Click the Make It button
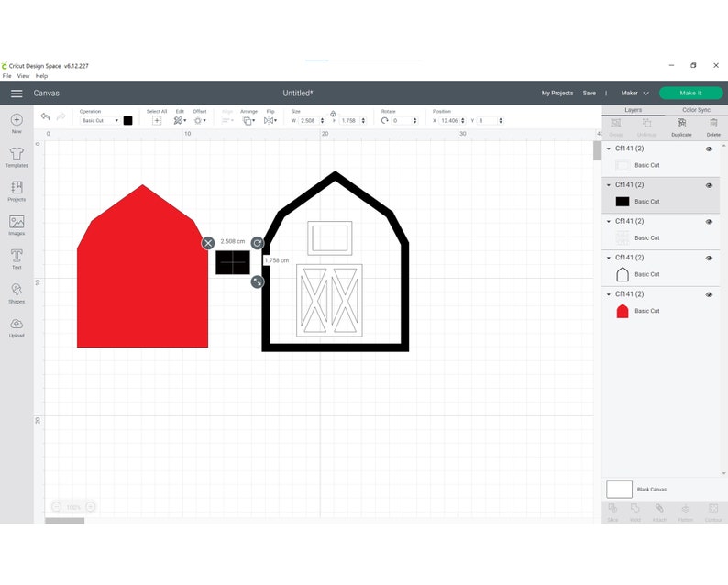This screenshot has height=585, width=728. click(x=690, y=94)
